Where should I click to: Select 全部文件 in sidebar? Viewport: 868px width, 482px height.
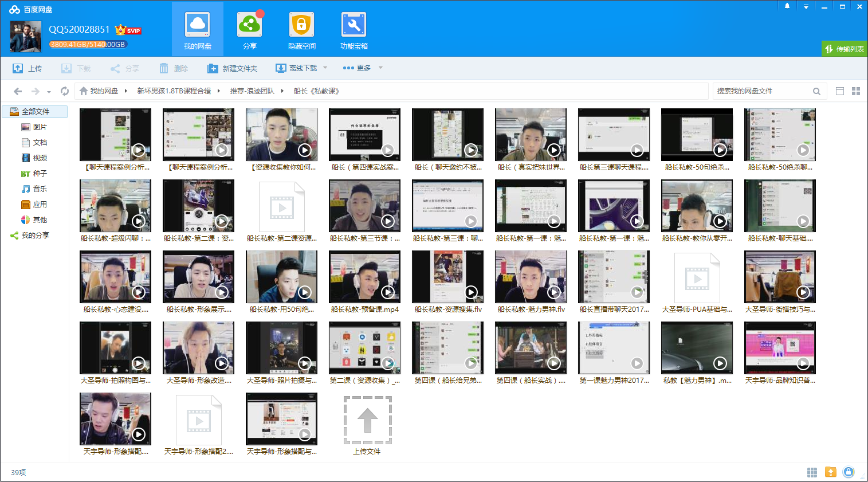click(35, 111)
